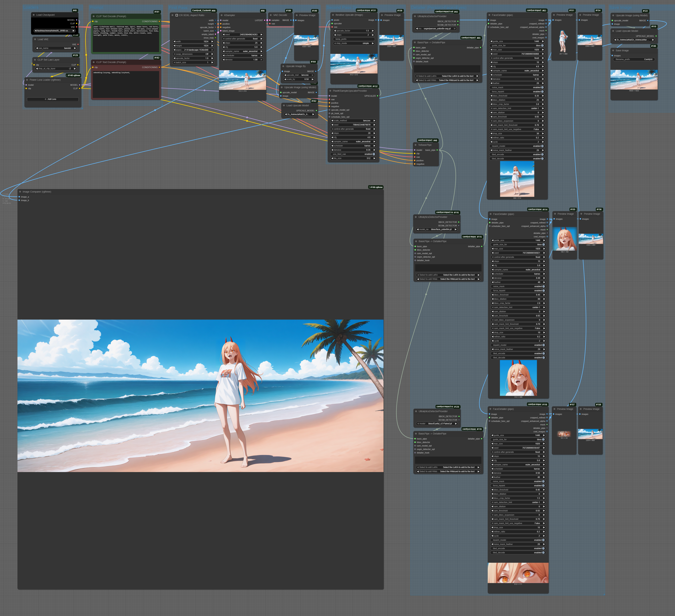
Task: Click the basic_pipe output port on ToBasicPipe
Action: (437, 150)
